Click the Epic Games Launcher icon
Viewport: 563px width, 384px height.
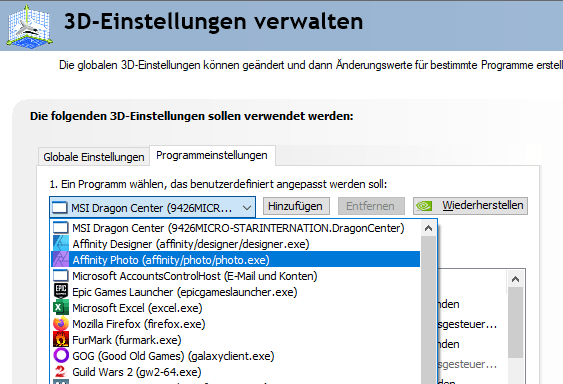pyautogui.click(x=61, y=291)
